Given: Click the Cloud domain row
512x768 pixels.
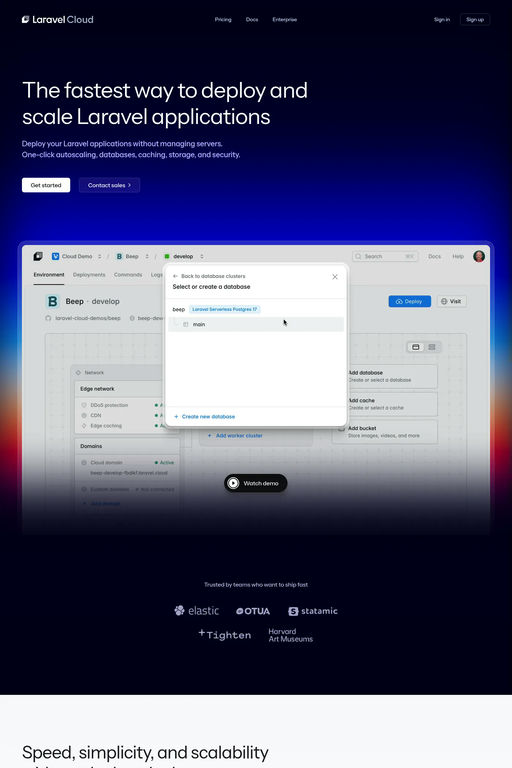Looking at the screenshot, I should tap(127, 462).
